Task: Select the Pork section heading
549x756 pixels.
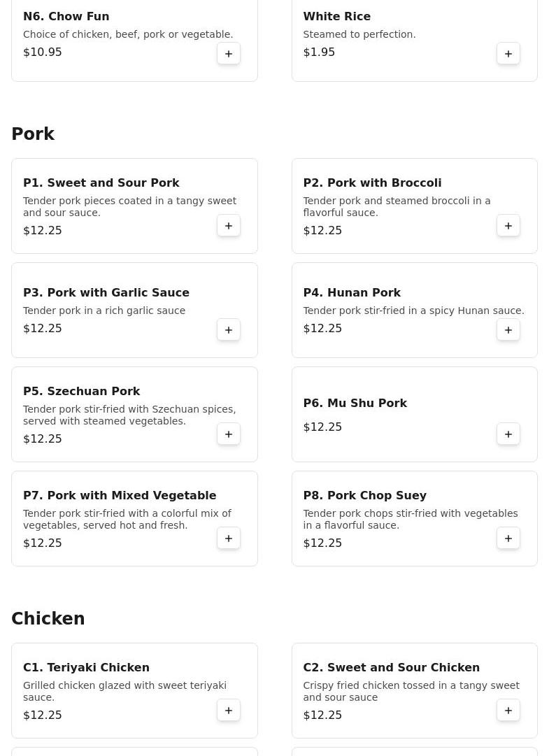Action: (33, 134)
